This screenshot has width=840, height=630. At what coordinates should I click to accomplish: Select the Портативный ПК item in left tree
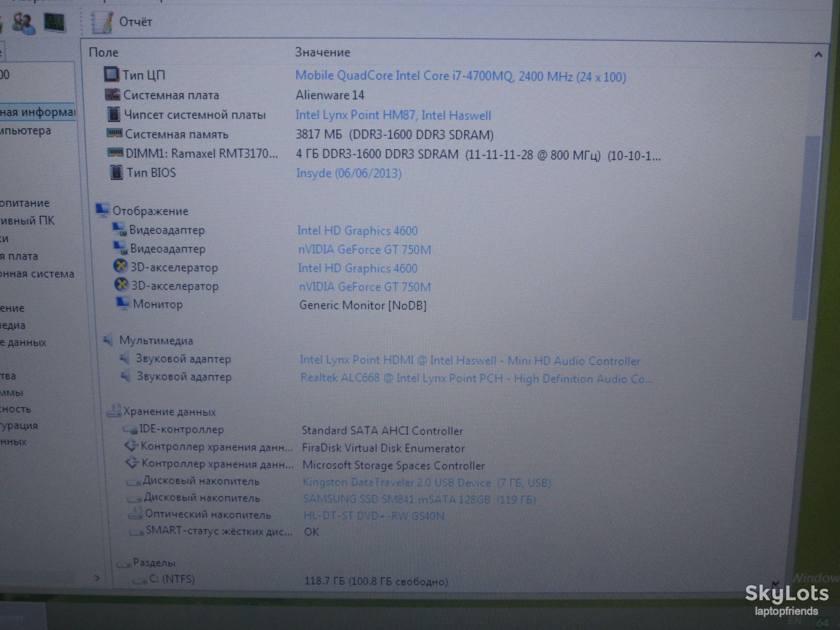pos(27,220)
